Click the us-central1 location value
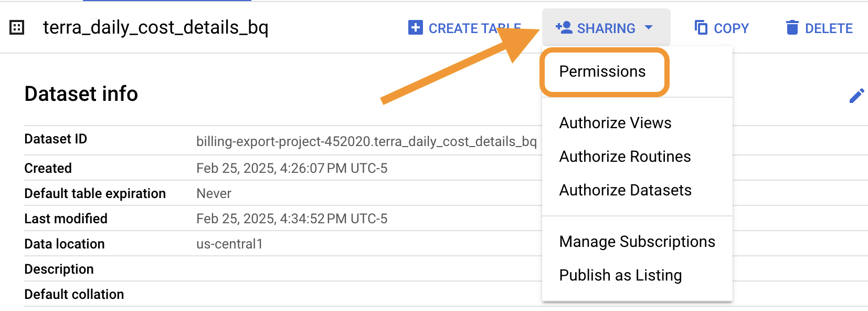 point(229,244)
